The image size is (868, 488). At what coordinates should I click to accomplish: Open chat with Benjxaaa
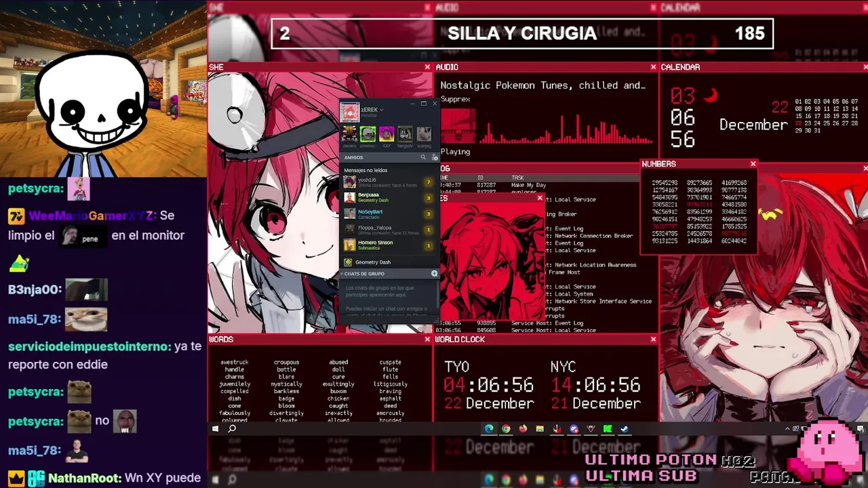coord(388,197)
